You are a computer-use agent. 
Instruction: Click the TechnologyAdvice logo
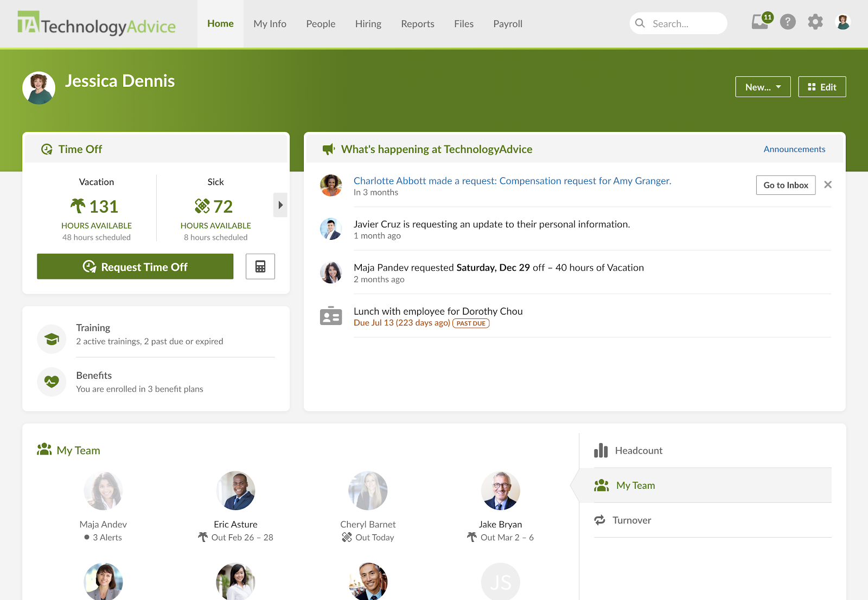click(97, 23)
